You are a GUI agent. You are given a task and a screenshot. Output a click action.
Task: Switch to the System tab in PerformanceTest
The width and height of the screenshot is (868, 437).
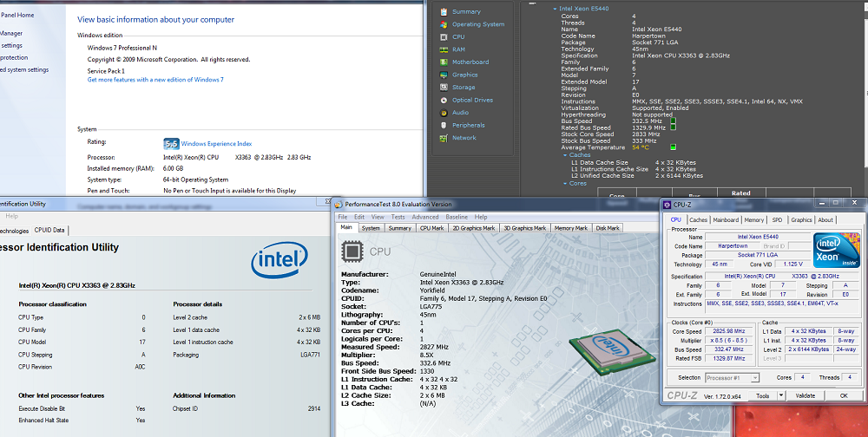point(371,228)
